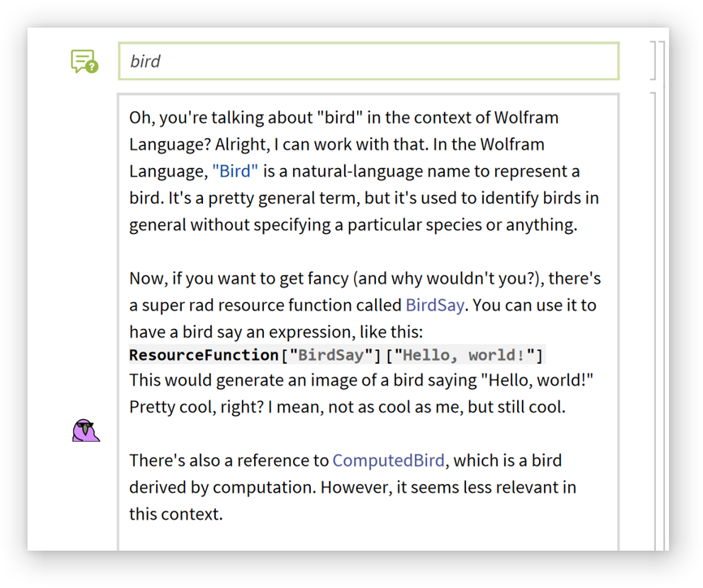Click ResourceFunction in the code line
Viewport: 703px width, 588px height.
click(204, 355)
